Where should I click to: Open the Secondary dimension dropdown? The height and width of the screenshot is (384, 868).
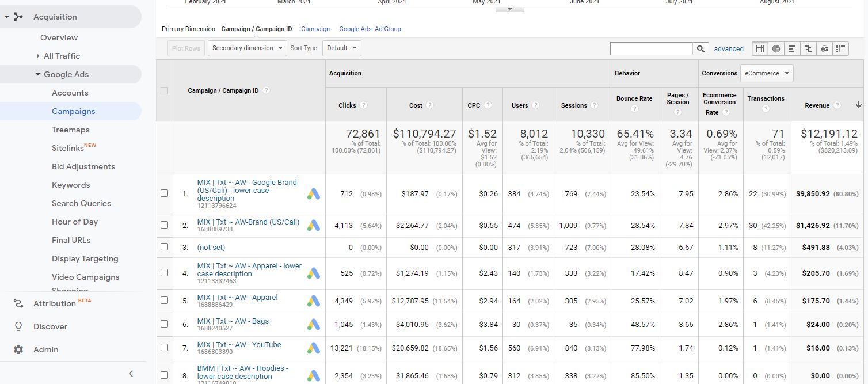(x=248, y=48)
